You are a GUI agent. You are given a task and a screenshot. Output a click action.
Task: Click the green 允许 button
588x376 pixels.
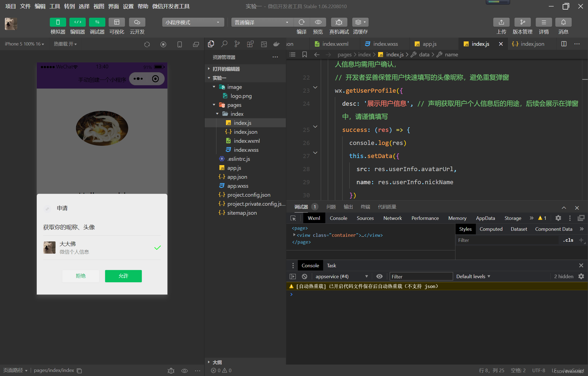point(123,276)
